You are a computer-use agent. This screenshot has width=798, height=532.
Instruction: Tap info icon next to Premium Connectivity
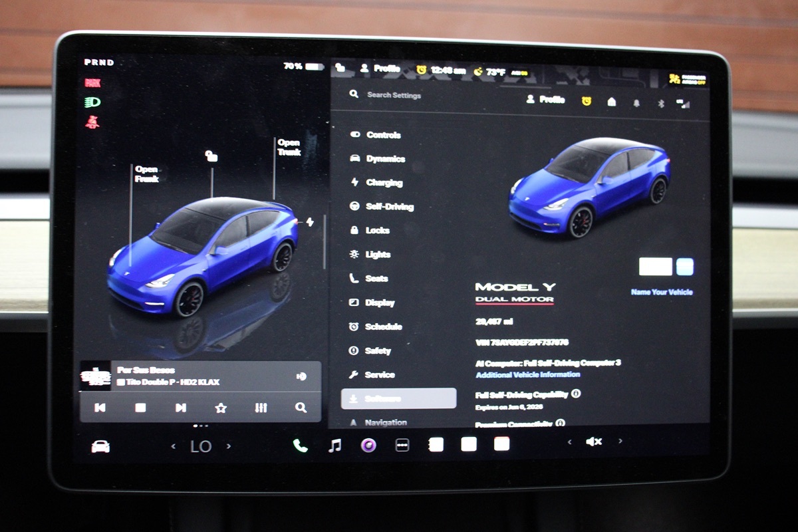click(560, 423)
